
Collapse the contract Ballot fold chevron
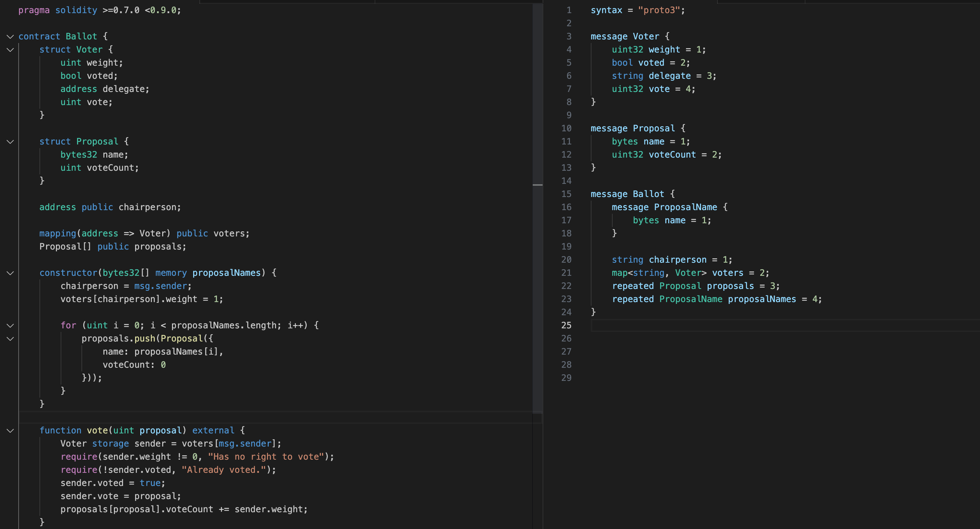[x=10, y=36]
